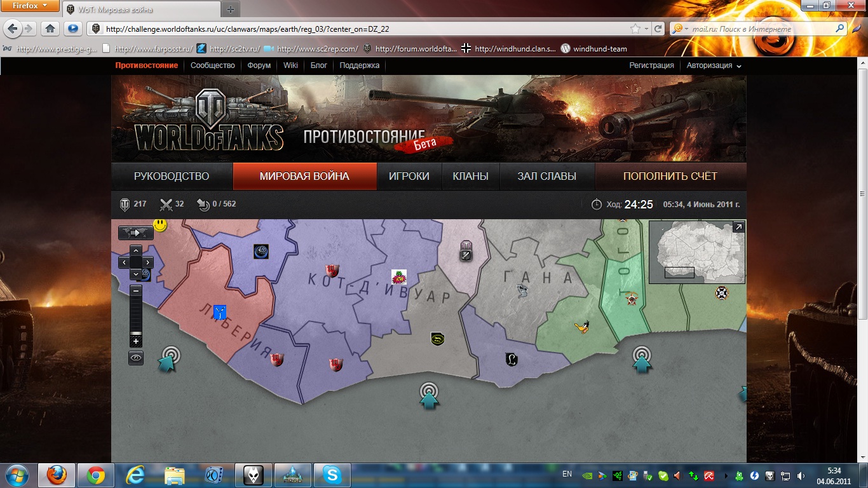Open the КЛАНЫ tab
Image resolution: width=868 pixels, height=488 pixels.
(470, 176)
